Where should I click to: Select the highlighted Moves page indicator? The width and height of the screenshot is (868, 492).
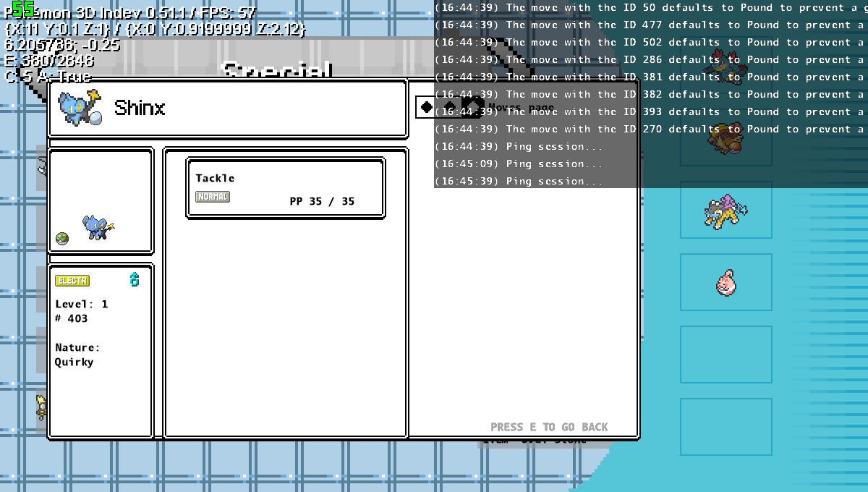click(x=473, y=107)
